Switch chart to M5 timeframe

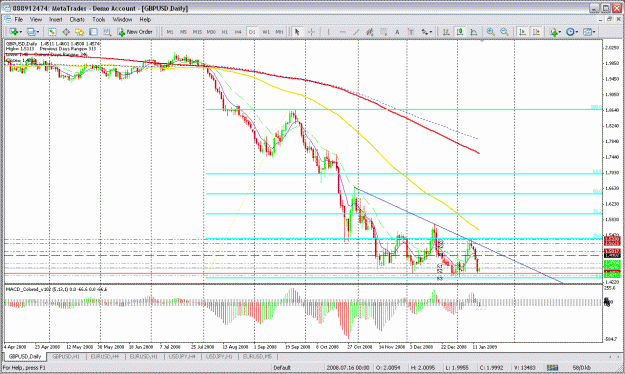(183, 32)
